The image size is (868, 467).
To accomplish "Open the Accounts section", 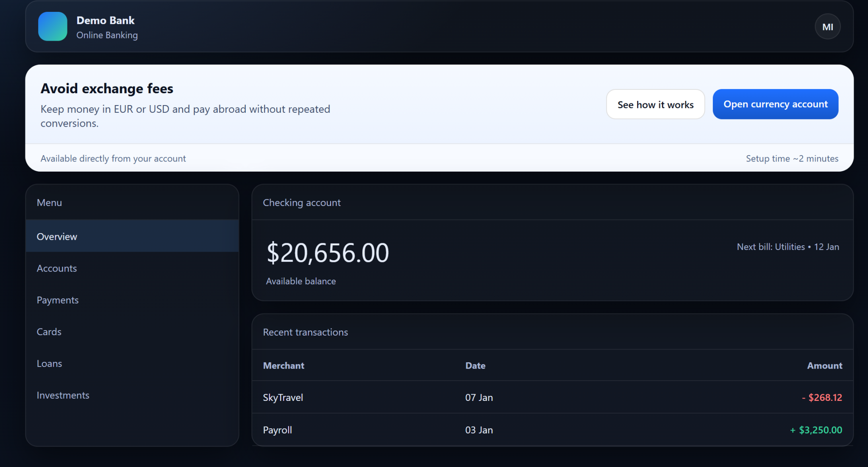I will coord(56,268).
